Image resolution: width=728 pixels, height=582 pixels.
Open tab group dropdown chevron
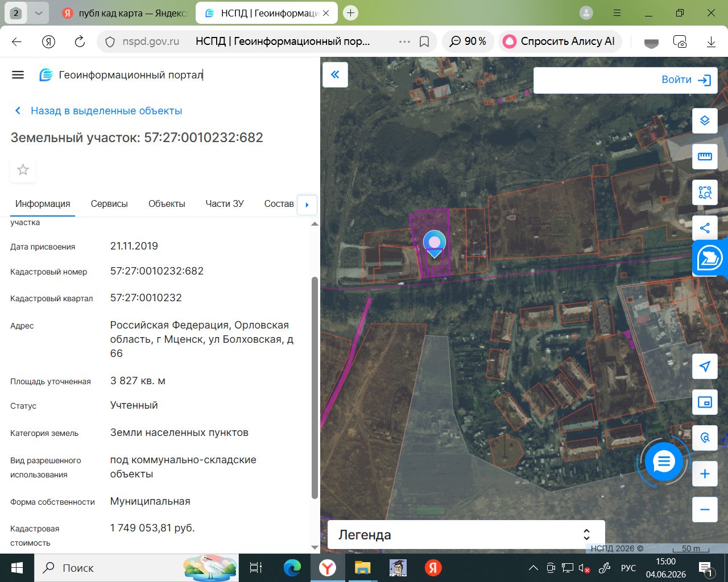click(38, 13)
